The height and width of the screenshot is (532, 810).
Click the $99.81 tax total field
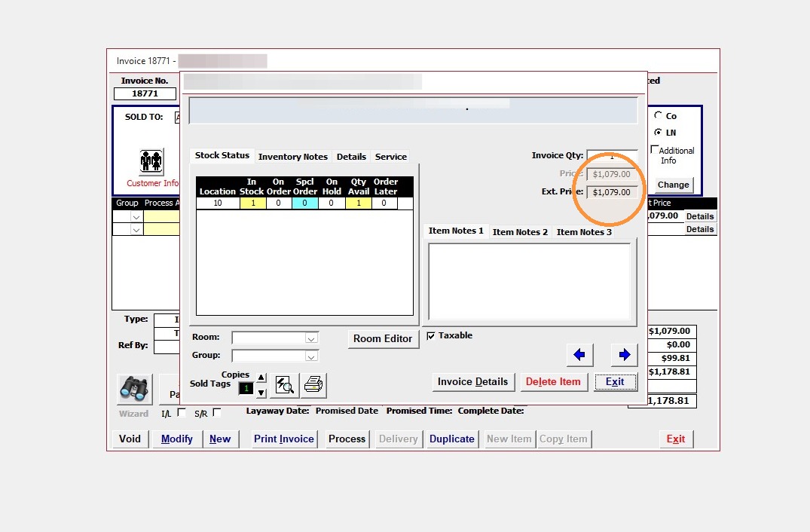tap(672, 358)
